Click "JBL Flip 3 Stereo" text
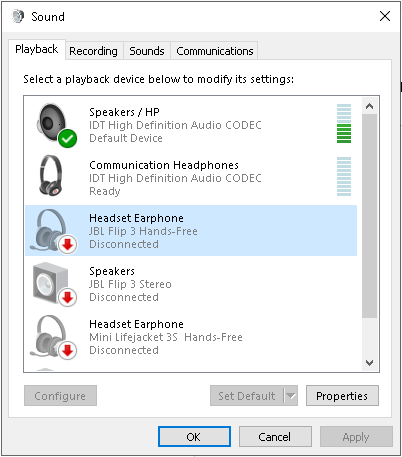Screen dimensions: 402x457 click(x=130, y=284)
